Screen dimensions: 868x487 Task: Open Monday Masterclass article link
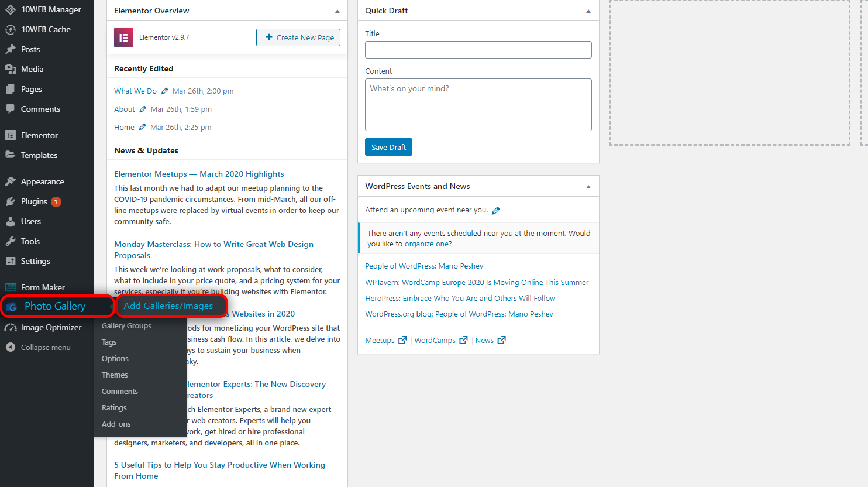click(213, 249)
